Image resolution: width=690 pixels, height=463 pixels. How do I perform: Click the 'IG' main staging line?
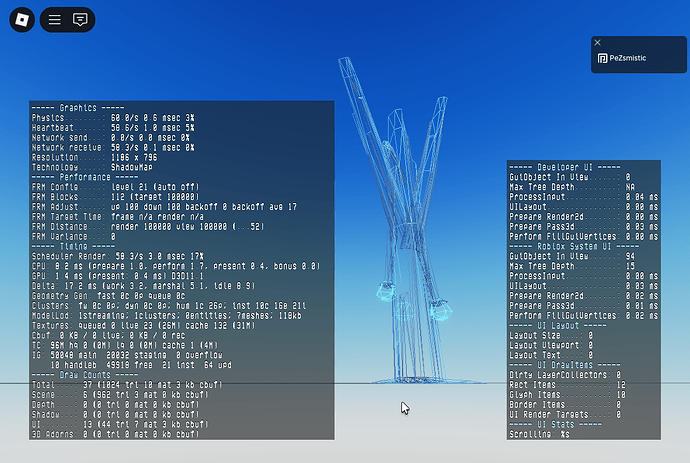tap(127, 355)
